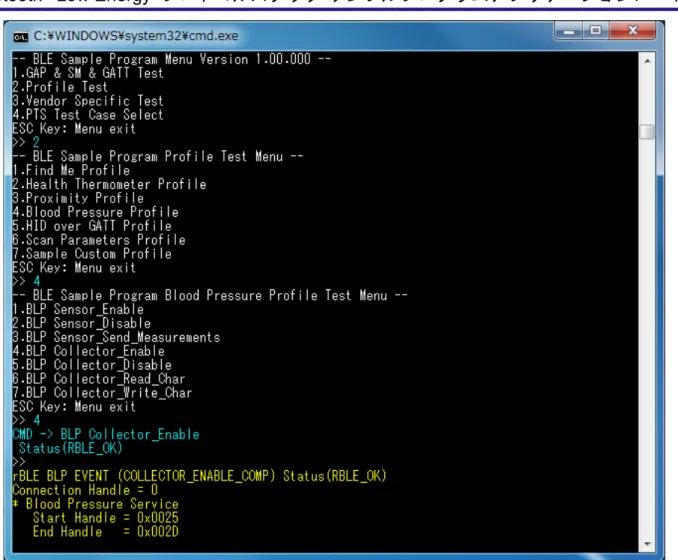
Task: Click the 'Start Handle = 0x0025' line
Action: tap(106, 518)
